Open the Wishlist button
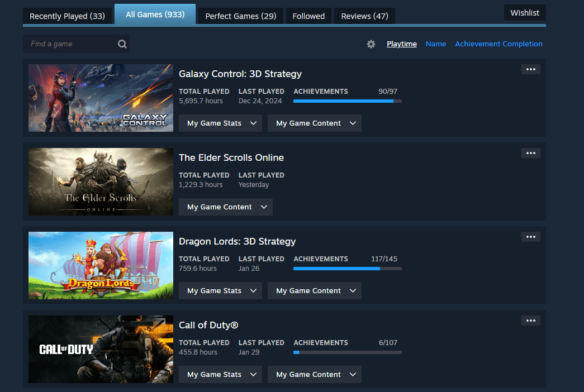Image resolution: width=584 pixels, height=392 pixels. (525, 13)
